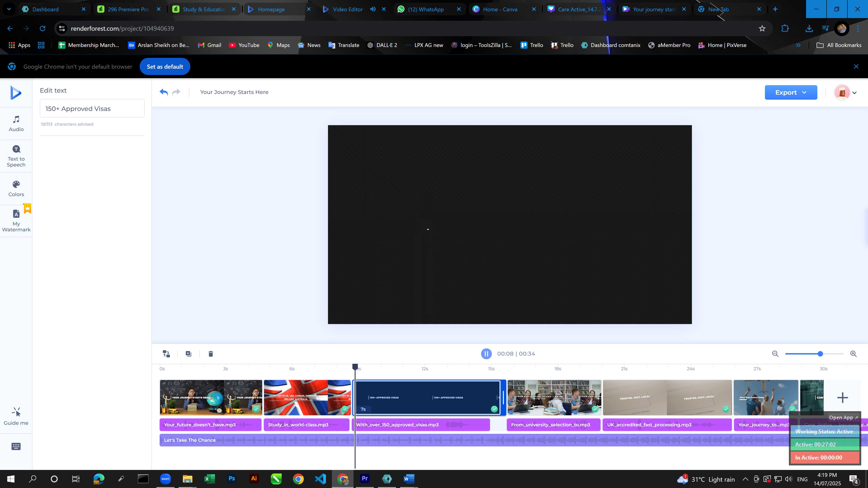
Task: Select UK_accredited_fast_processing.mp3 clip
Action: point(667,425)
